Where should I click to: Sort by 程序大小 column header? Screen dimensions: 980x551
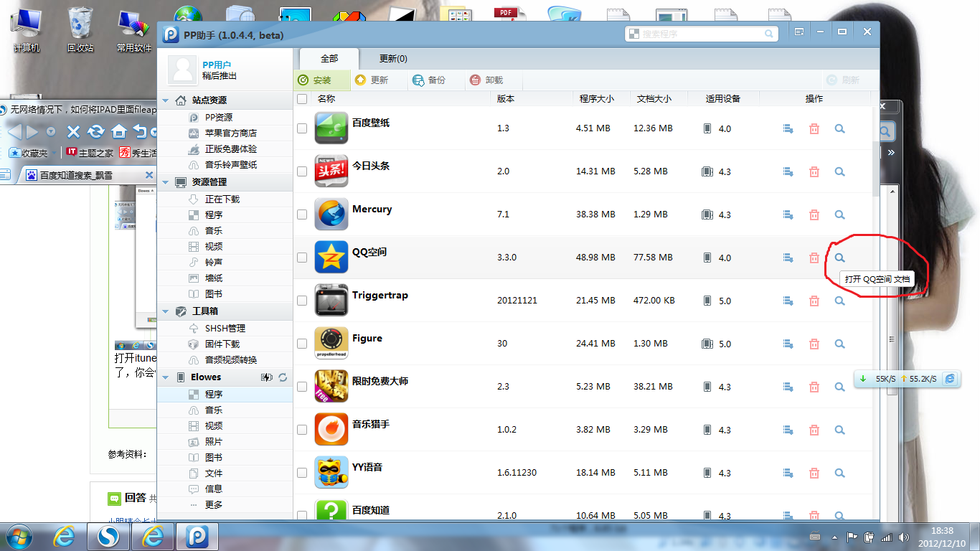point(596,99)
